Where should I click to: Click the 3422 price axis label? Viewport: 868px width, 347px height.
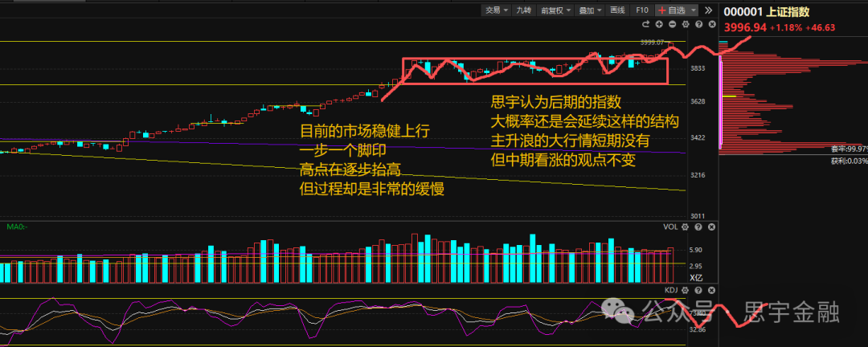click(698, 137)
